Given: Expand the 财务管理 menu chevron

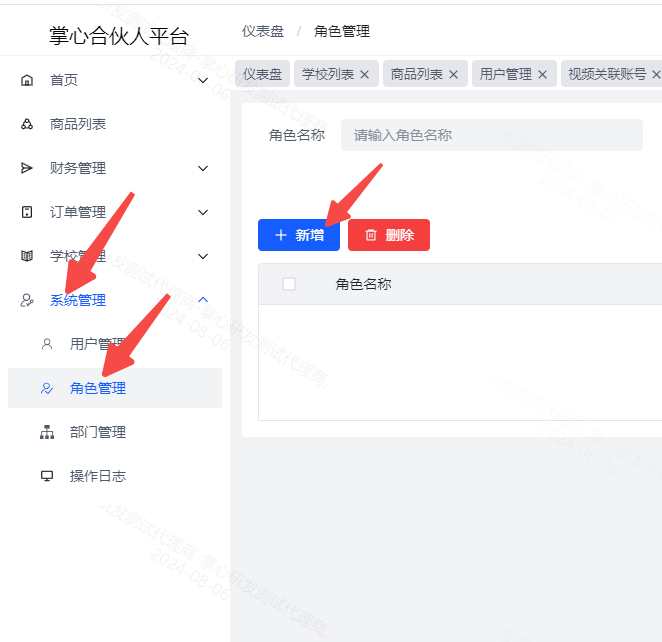Looking at the screenshot, I should point(203,168).
